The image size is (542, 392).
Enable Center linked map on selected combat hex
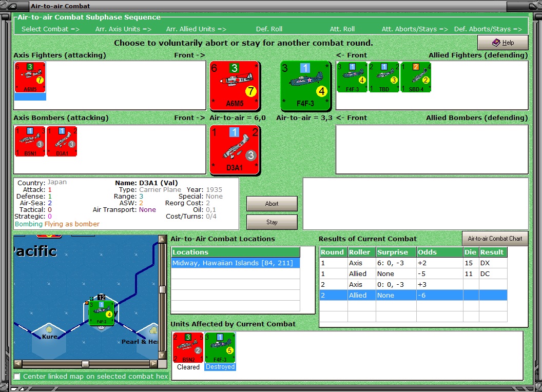point(17,376)
